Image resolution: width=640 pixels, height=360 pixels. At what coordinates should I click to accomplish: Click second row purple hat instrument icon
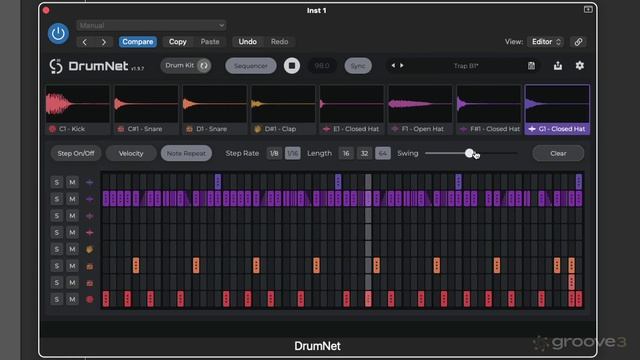click(89, 199)
